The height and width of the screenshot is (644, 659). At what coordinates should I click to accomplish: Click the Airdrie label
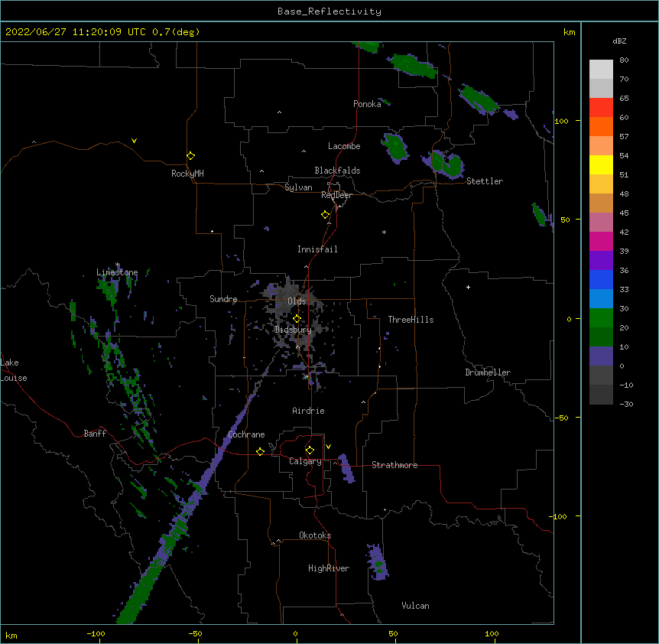tap(309, 411)
